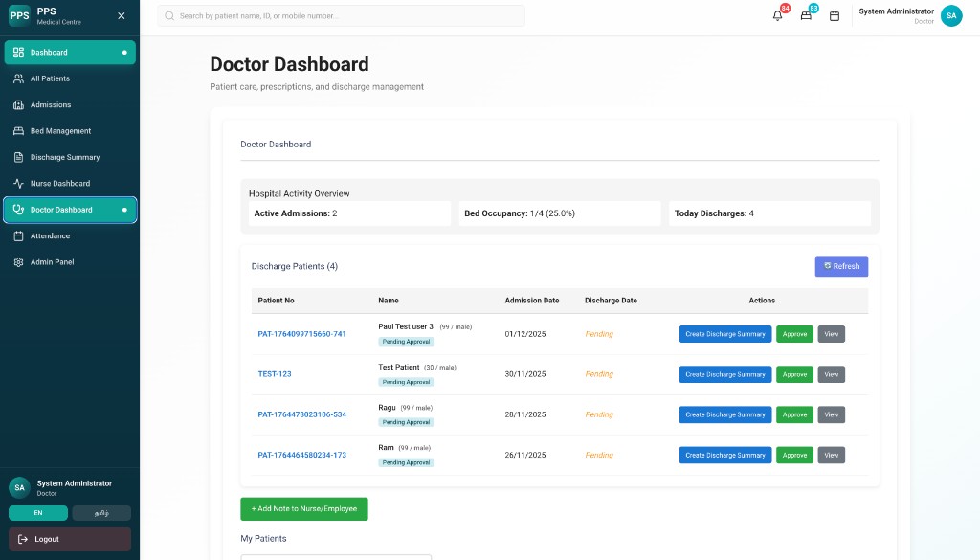Open the Dashboard menu item
This screenshot has width=980, height=560.
point(70,53)
